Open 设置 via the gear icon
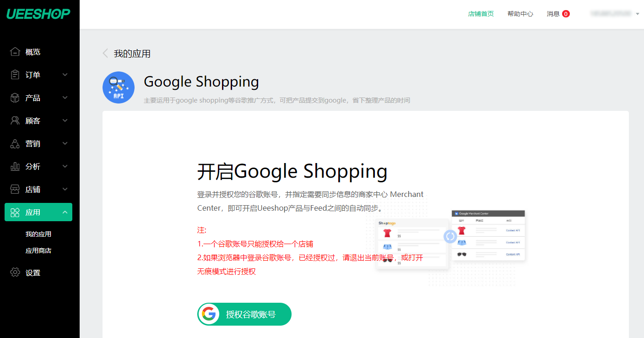Viewport: 644px width, 338px height. click(15, 273)
